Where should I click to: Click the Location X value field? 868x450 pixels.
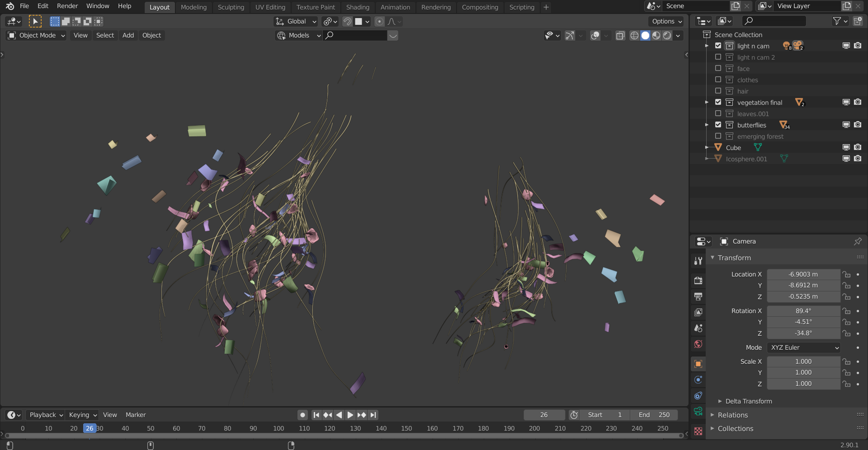(803, 274)
